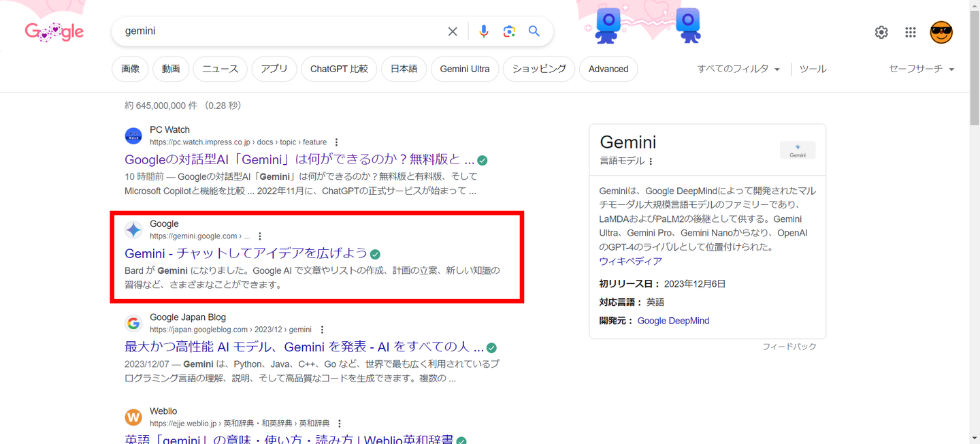Image resolution: width=980 pixels, height=444 pixels.
Task: Open Google Lens image search icon
Action: [509, 31]
